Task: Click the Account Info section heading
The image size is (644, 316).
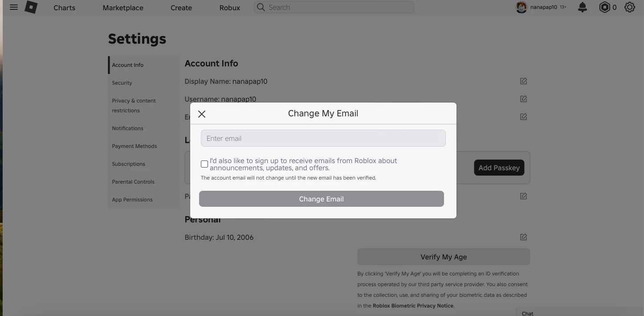Action: point(211,63)
